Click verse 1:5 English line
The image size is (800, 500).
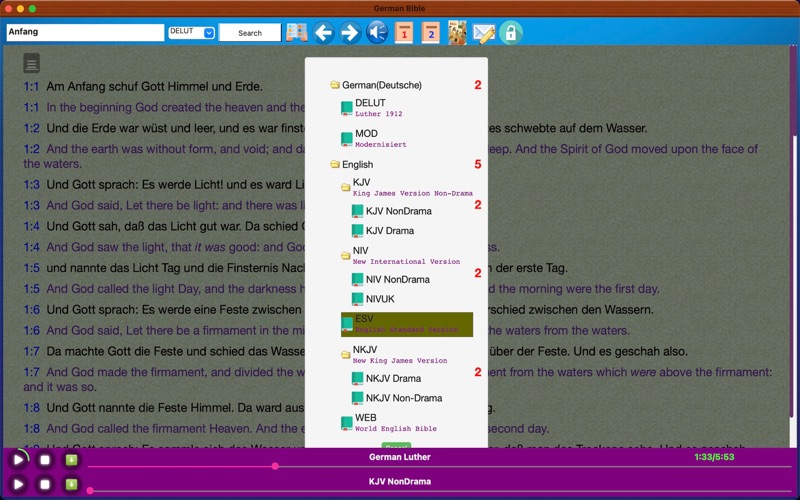(341, 289)
